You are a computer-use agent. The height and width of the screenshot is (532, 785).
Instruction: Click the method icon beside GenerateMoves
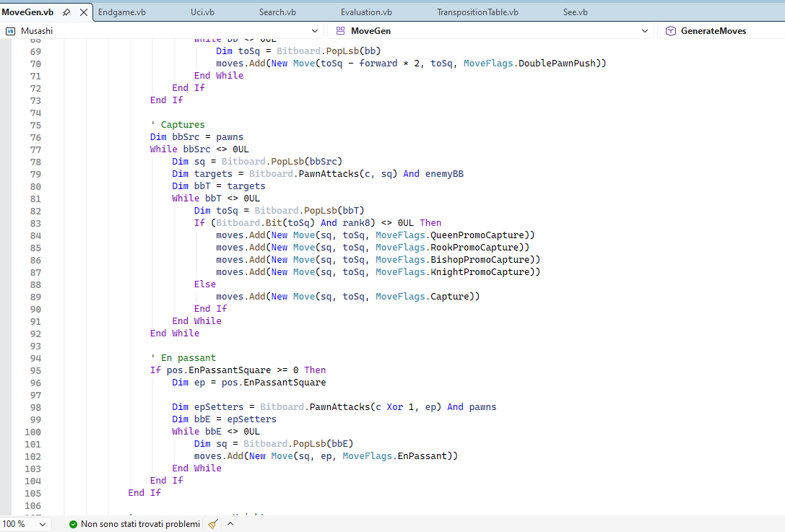pos(670,31)
